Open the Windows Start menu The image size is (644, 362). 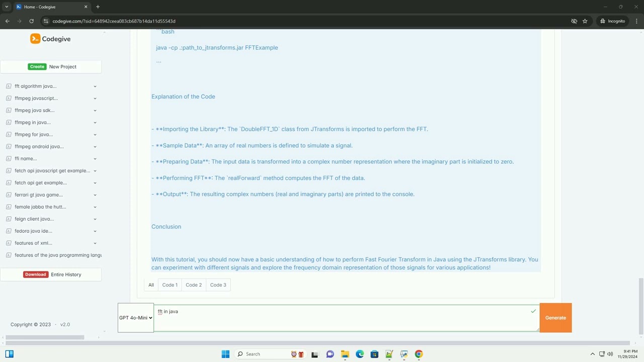point(225,354)
